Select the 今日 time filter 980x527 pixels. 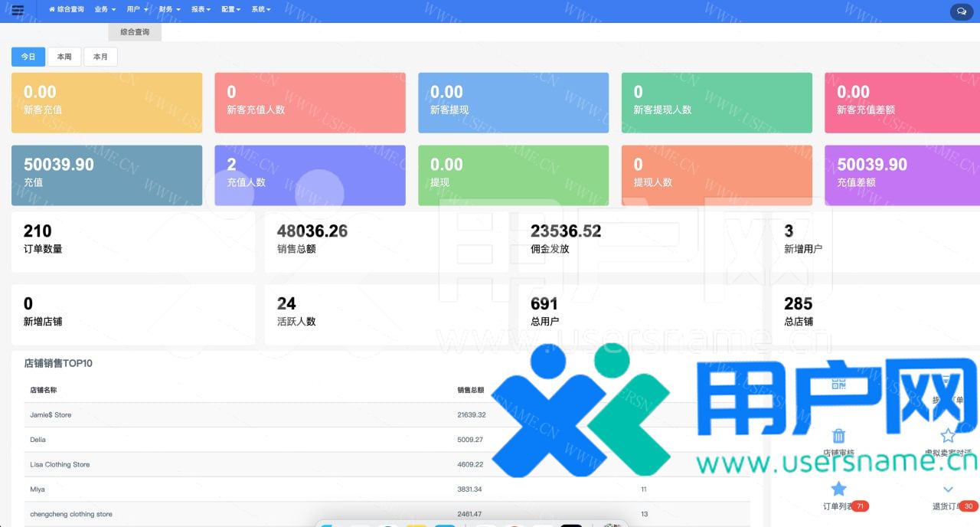click(28, 57)
